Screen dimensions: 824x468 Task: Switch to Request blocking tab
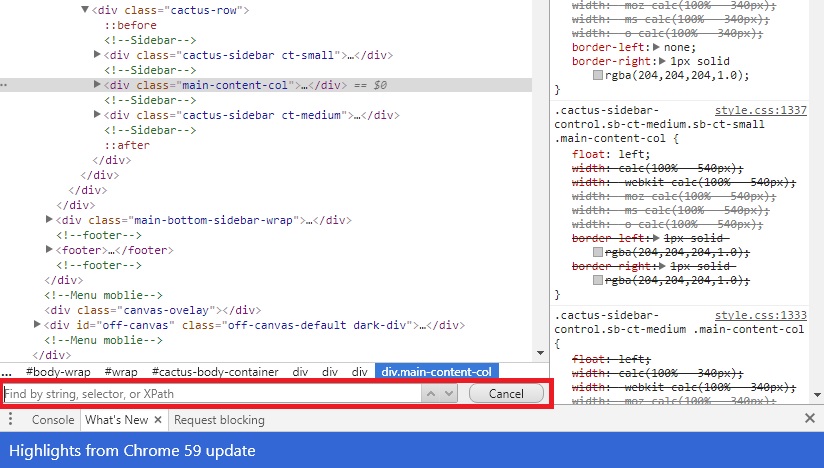click(x=219, y=420)
